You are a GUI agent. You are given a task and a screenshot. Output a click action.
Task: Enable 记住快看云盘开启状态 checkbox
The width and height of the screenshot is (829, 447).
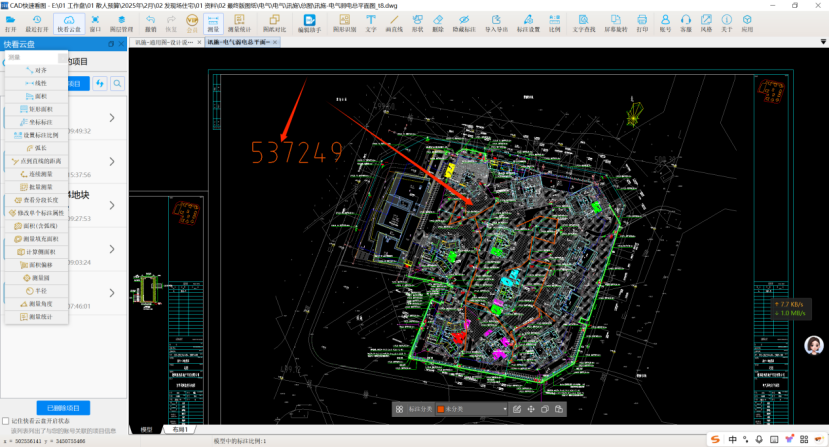7,422
